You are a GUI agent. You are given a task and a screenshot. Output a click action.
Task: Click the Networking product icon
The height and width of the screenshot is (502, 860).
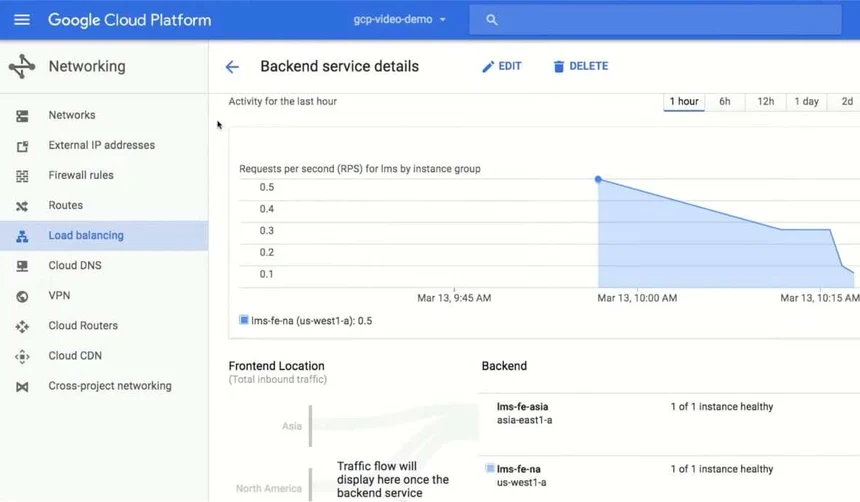[22, 66]
